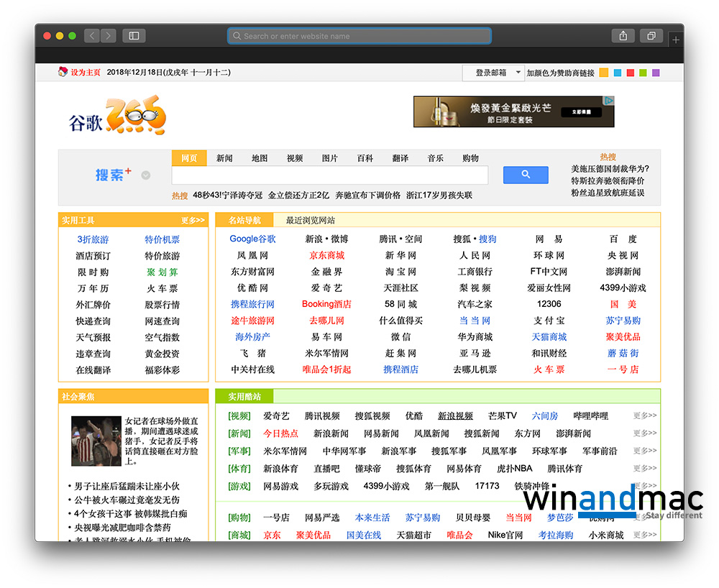The image size is (719, 588).
Task: Expand 更多>> on the 视频 row
Action: [644, 415]
